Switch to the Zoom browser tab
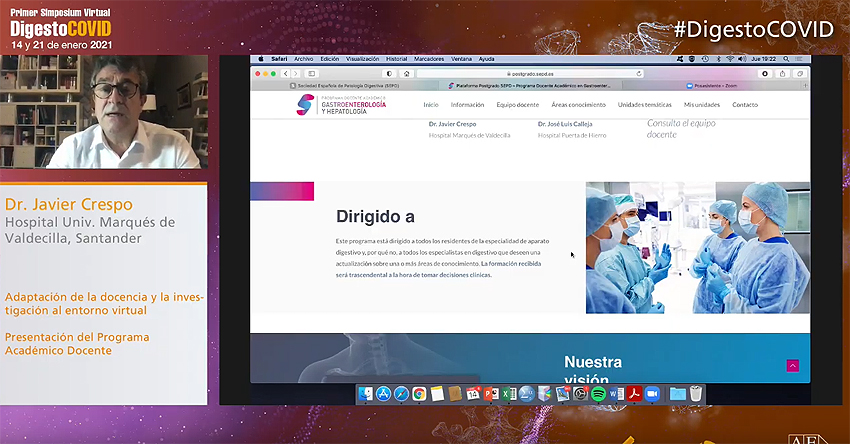850x444 pixels. coord(712,86)
